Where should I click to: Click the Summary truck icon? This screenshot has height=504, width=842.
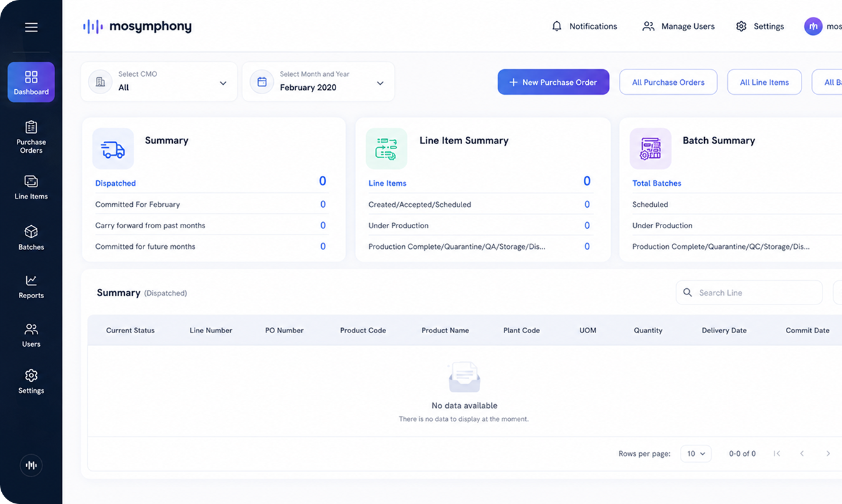[113, 148]
